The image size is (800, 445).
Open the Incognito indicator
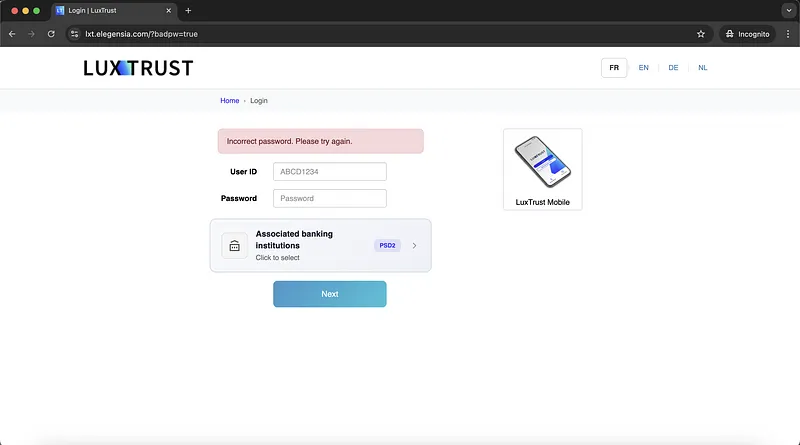click(x=747, y=34)
